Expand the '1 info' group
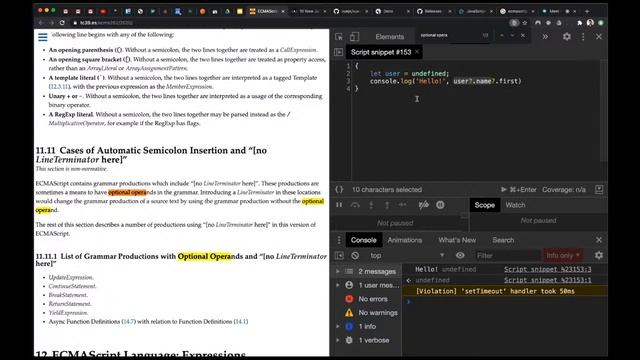 [338, 326]
